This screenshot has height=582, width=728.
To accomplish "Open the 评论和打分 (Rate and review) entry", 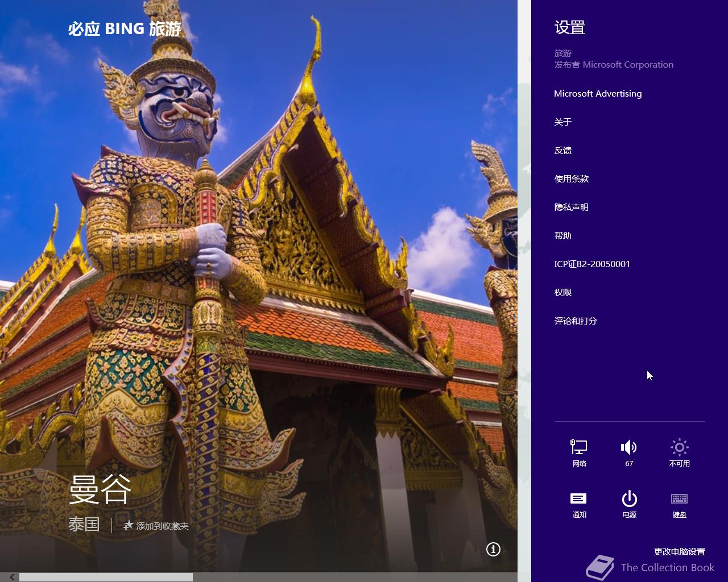I will 576,321.
